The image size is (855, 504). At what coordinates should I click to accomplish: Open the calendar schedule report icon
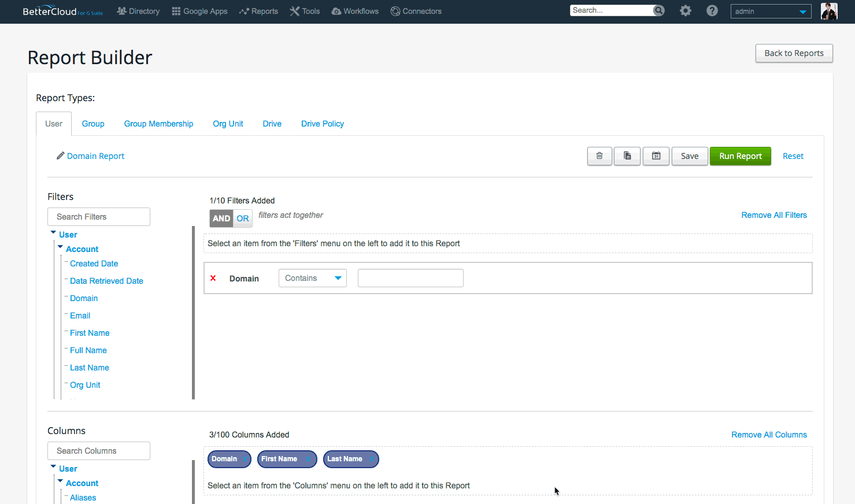coord(656,156)
